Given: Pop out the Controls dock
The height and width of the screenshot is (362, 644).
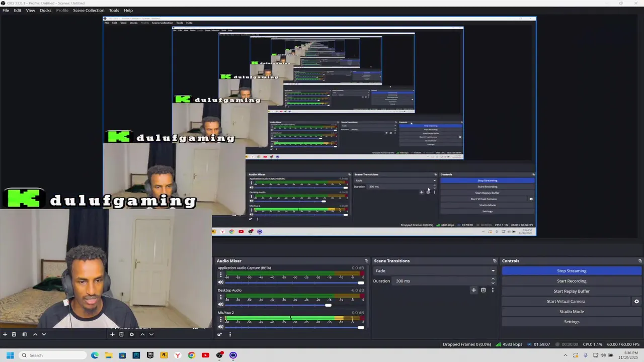Looking at the screenshot, I should point(640,261).
